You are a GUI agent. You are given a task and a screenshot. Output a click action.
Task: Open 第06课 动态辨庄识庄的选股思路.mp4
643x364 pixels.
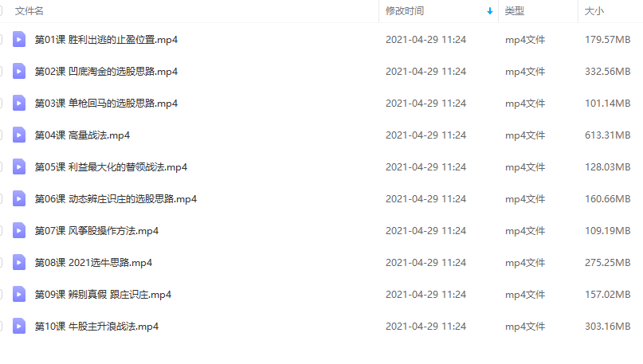coord(116,199)
